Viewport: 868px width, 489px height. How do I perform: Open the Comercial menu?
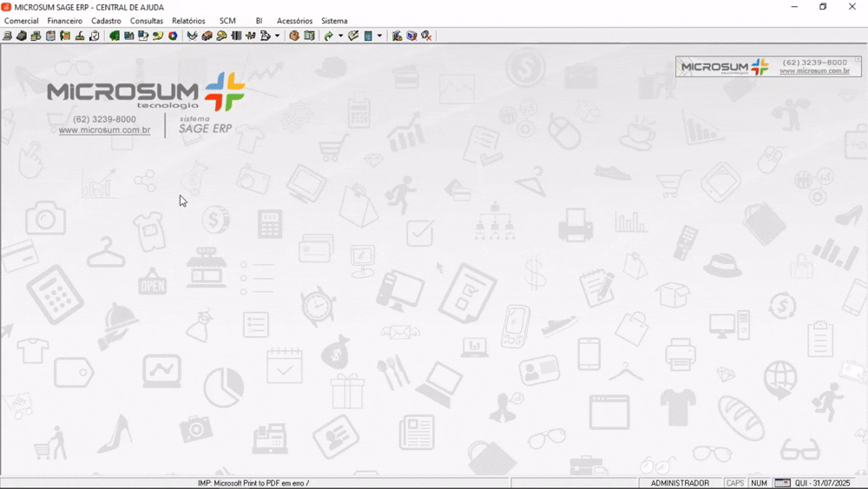(21, 21)
